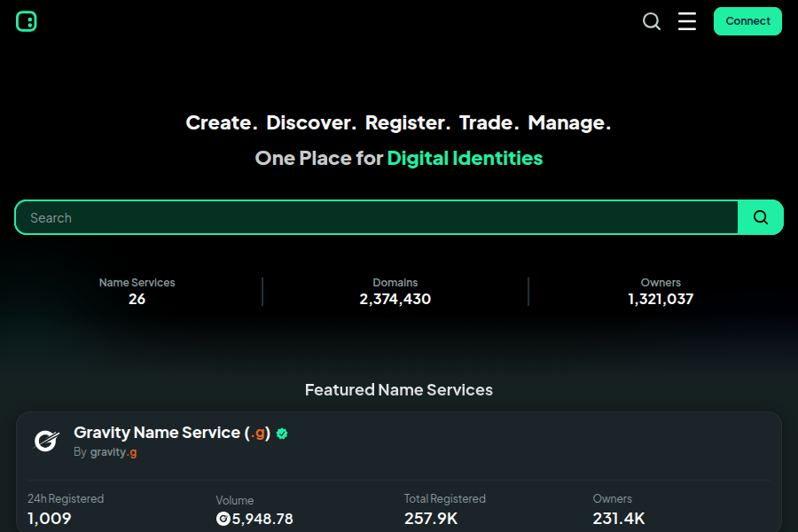This screenshot has width=798, height=532.
Task: Click the green magnifier button inside the search bar
Action: click(x=760, y=217)
